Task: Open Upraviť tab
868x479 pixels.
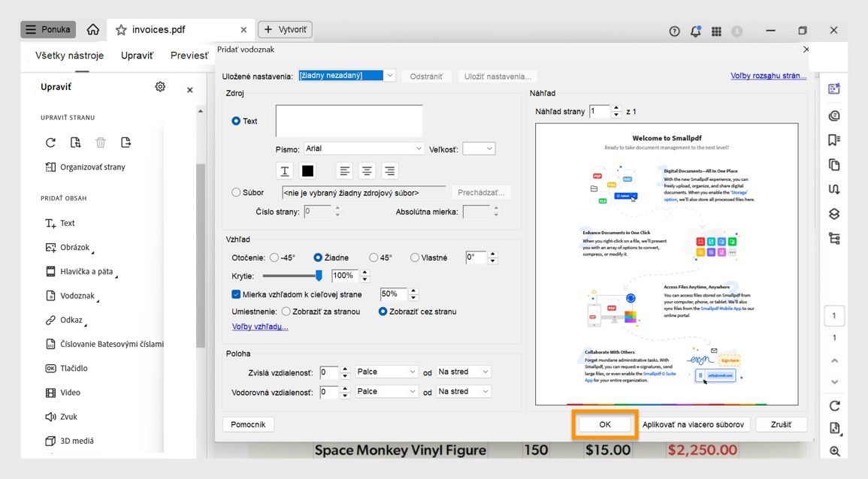Action: pos(138,56)
